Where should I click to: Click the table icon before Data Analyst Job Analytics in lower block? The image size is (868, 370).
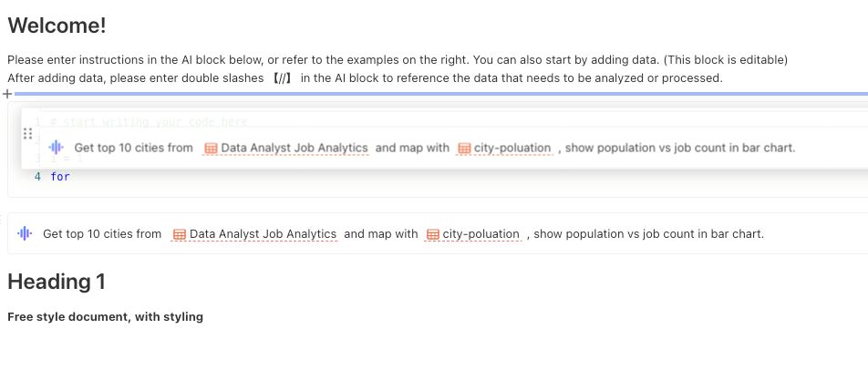point(179,234)
